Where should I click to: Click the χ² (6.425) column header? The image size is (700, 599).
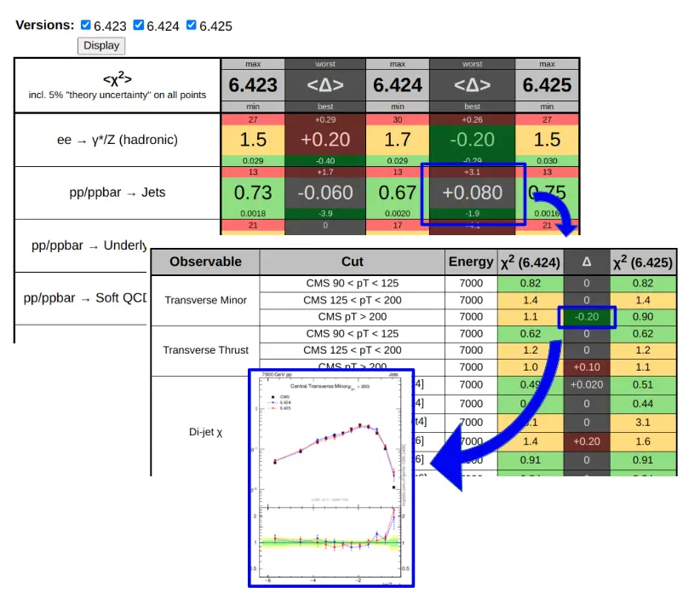click(x=644, y=262)
